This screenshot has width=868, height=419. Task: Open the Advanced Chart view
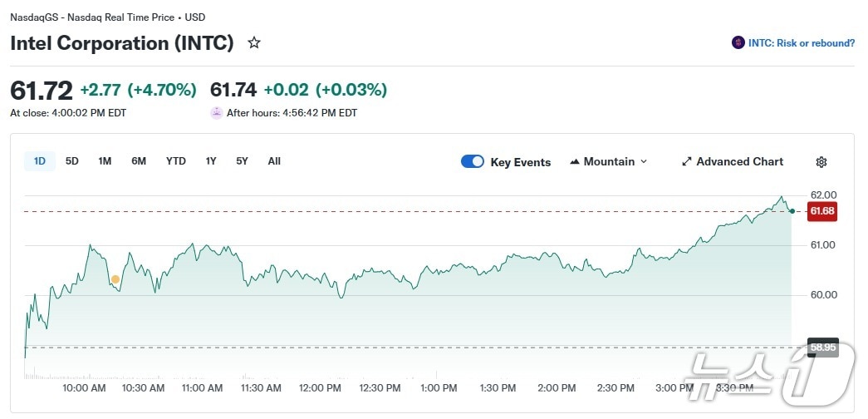(732, 162)
